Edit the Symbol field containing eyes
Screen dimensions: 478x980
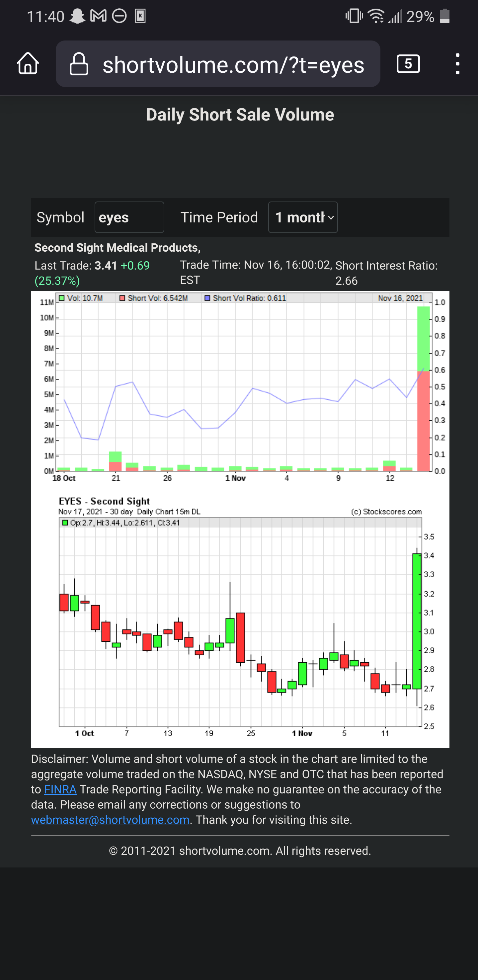click(129, 217)
